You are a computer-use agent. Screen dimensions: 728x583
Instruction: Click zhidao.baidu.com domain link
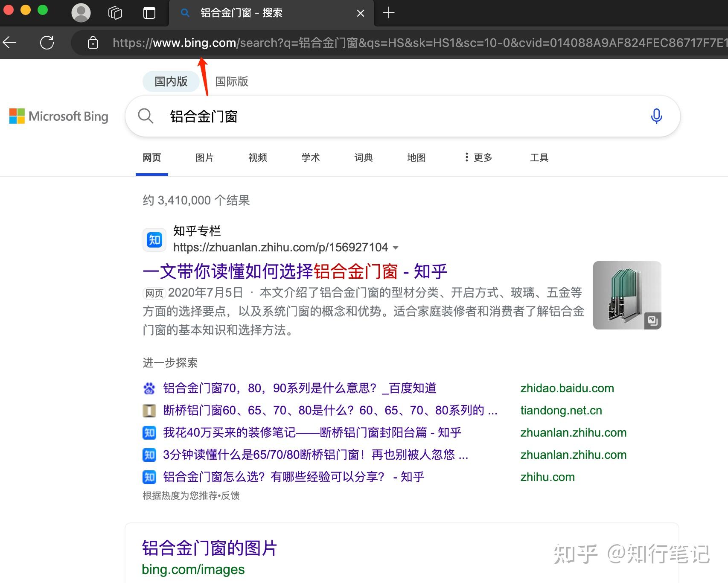coord(567,388)
